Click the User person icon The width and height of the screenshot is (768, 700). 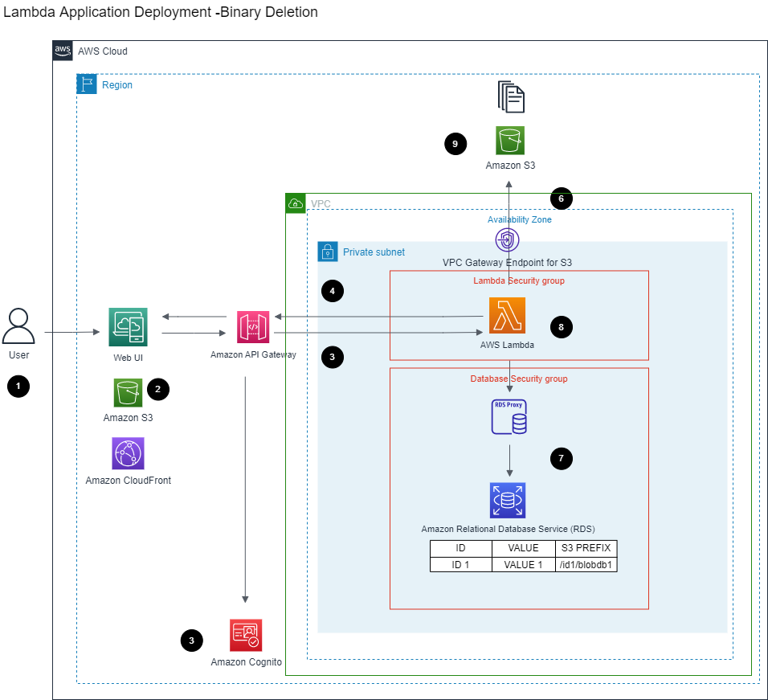tap(18, 326)
